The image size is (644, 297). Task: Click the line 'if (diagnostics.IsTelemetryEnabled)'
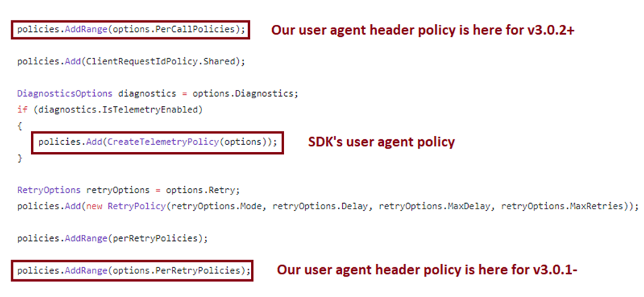pyautogui.click(x=110, y=110)
